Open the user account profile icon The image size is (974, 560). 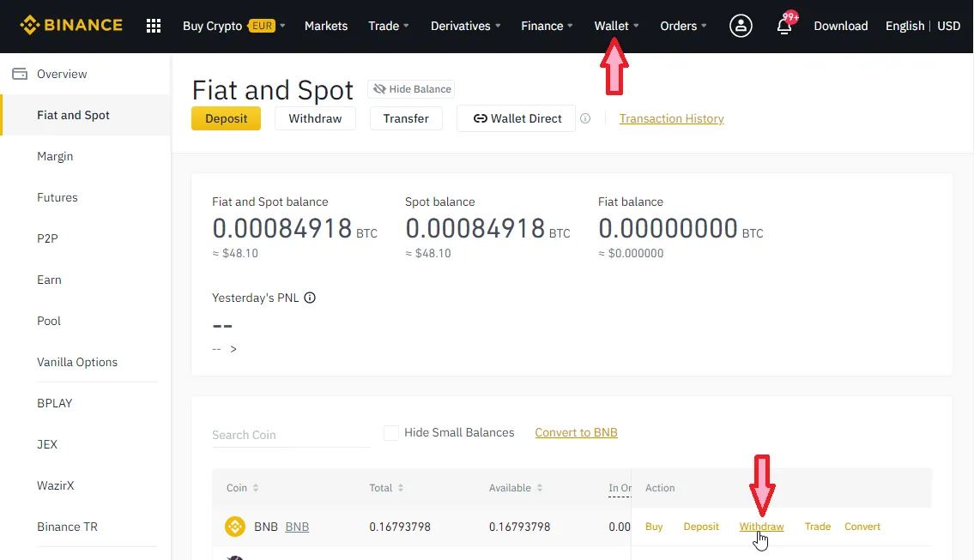click(741, 26)
